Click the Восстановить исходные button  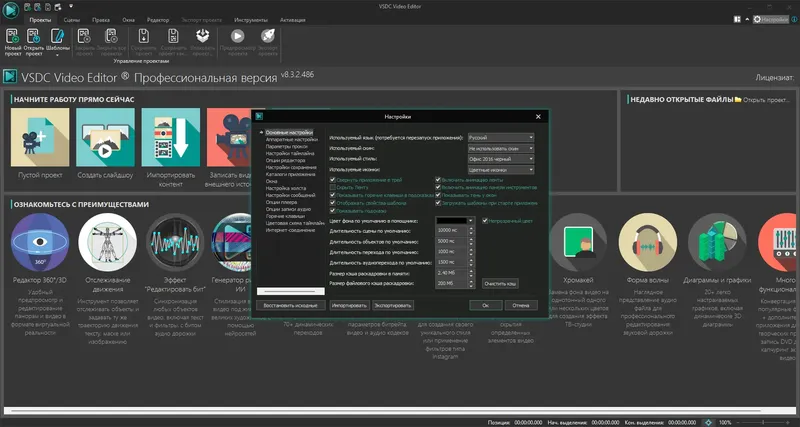pos(291,305)
